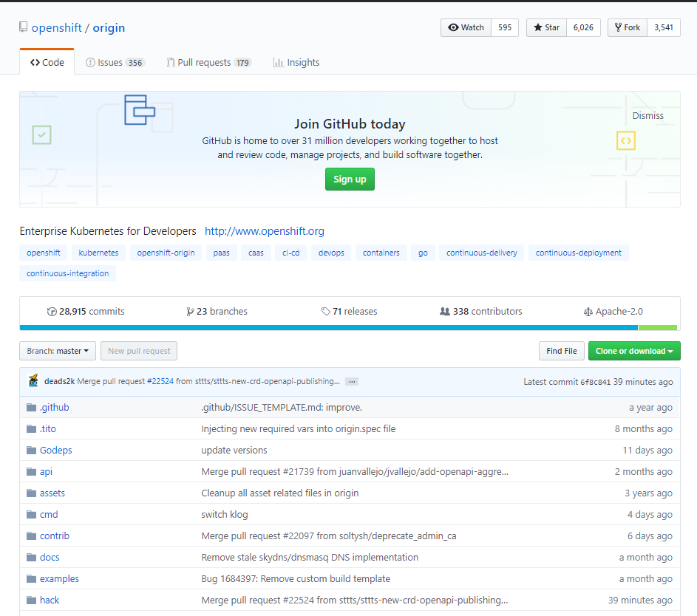Select the go topic tag
Image resolution: width=697 pixels, height=616 pixels.
[423, 253]
